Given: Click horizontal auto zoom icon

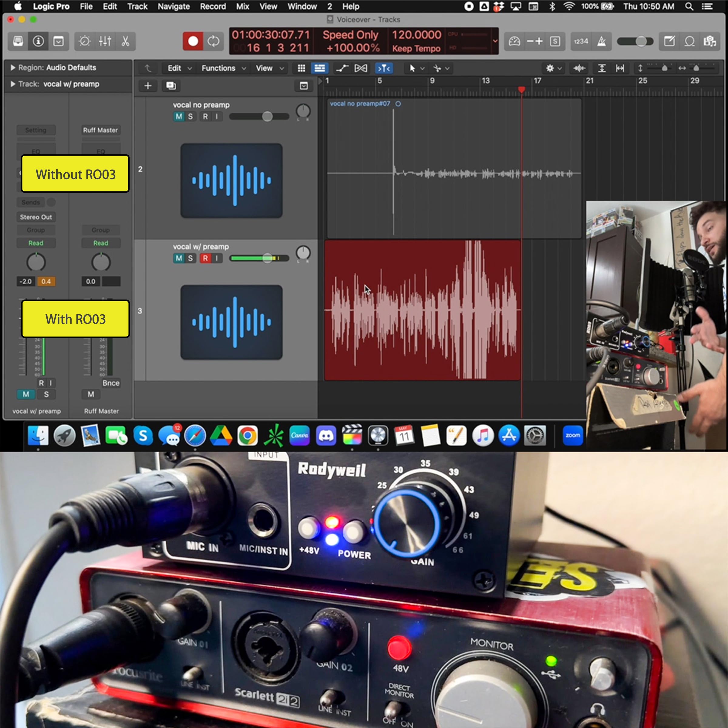Looking at the screenshot, I should [620, 68].
